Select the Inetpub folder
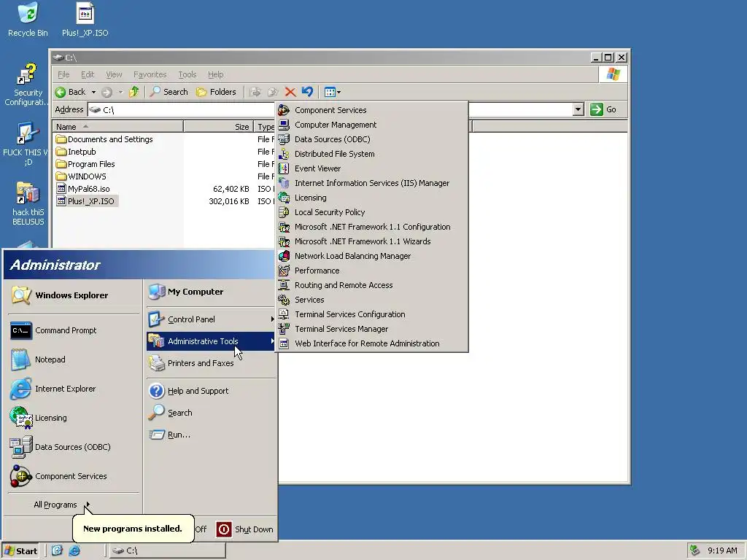Image resolution: width=747 pixels, height=560 pixels. pos(76,152)
